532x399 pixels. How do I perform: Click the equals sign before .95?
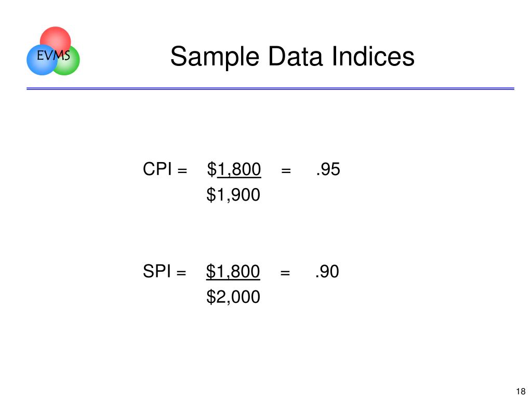286,170
